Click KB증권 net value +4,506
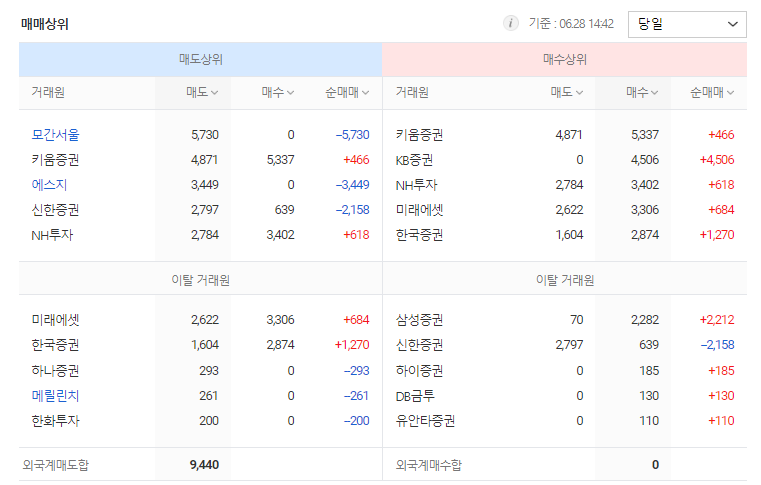This screenshot has height=485, width=761. click(x=717, y=160)
